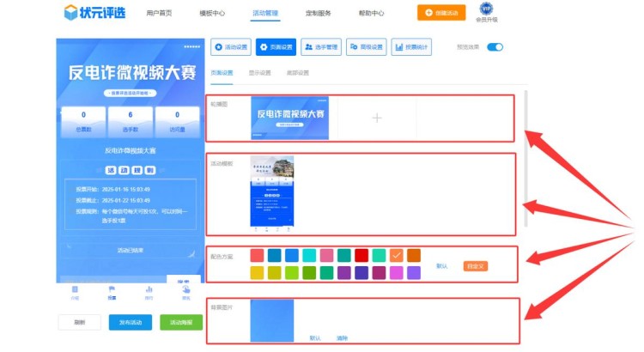
Task: Toggle the 预览效果 switch
Action: [495, 47]
